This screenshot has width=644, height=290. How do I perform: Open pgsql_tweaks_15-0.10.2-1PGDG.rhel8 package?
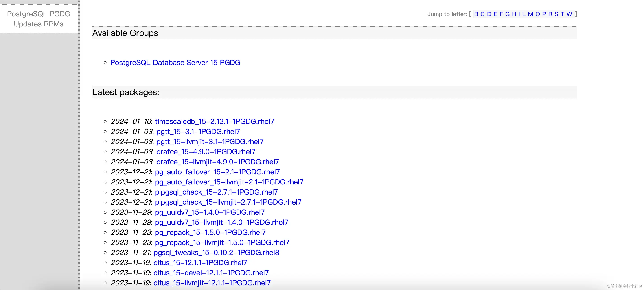(217, 253)
